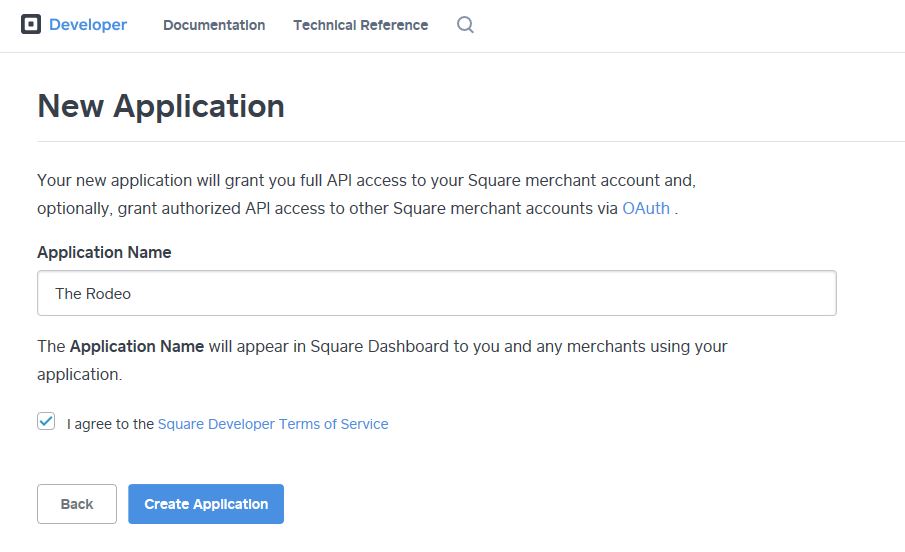Click the intro paragraph about API access
Screen dimensions: 905x552
367,194
